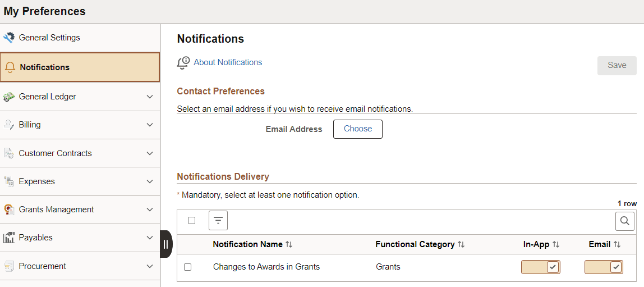Check the Changes to Awards in Grants row
644x287 pixels.
tap(188, 267)
